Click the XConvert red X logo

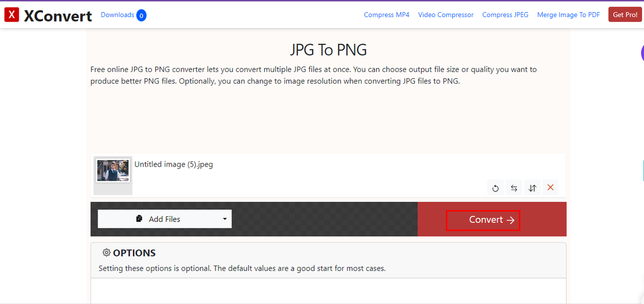pos(12,15)
